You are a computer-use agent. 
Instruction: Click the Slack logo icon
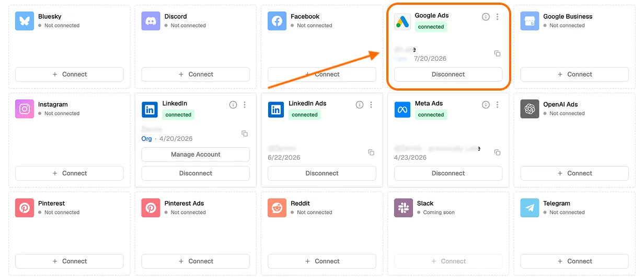point(404,208)
